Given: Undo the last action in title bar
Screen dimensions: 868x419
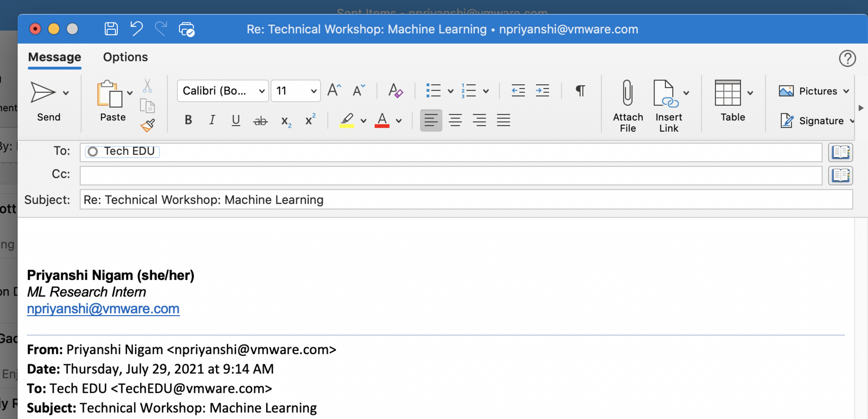Looking at the screenshot, I should pyautogui.click(x=136, y=29).
